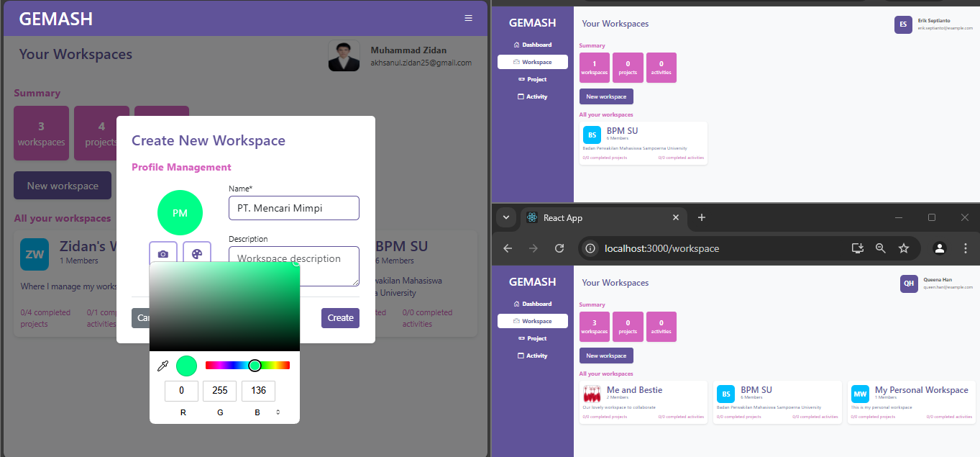Open the hamburger menu in GEMASH header
Image resolution: width=980 pixels, height=457 pixels.
tap(469, 18)
